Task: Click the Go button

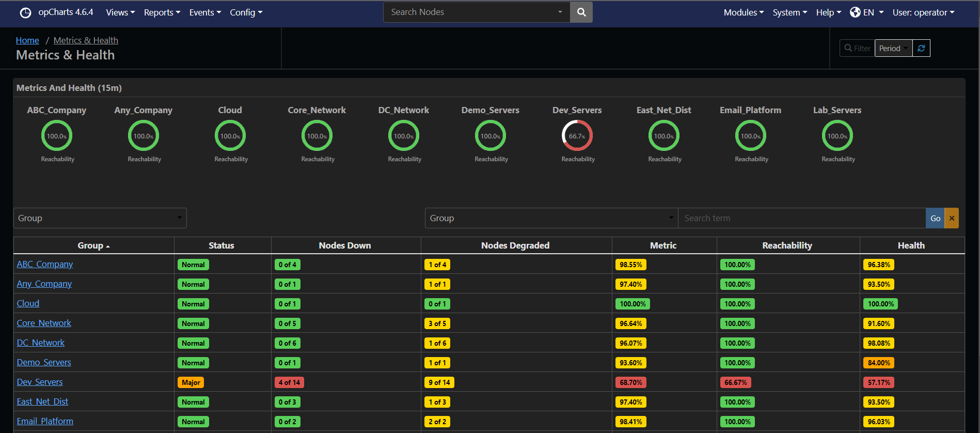Action: [935, 218]
